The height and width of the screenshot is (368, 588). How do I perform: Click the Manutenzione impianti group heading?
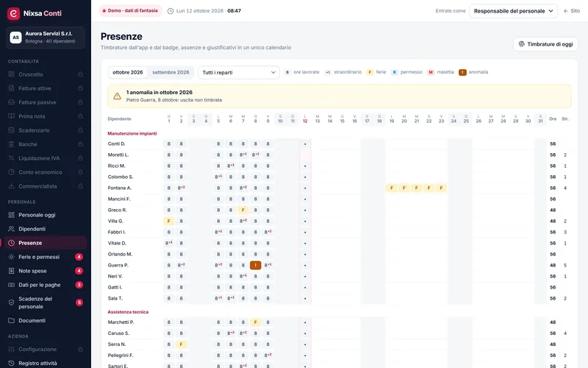[x=132, y=133]
